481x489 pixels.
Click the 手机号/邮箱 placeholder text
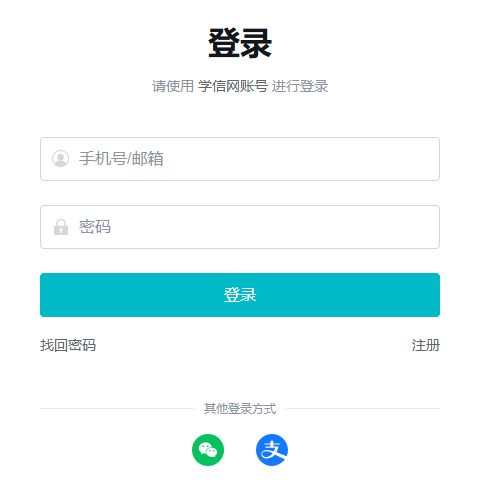pos(121,158)
